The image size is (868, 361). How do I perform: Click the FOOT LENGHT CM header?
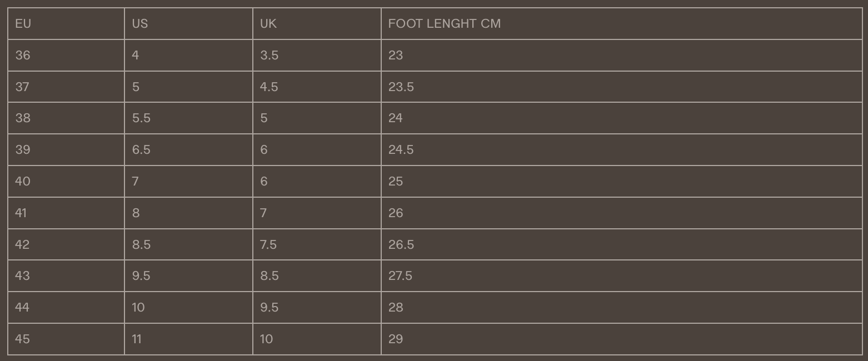tap(445, 24)
